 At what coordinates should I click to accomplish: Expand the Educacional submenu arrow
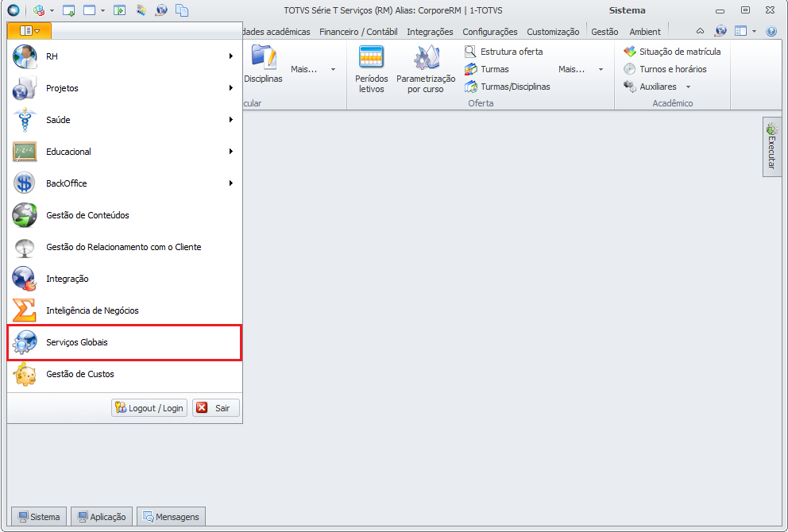(x=230, y=151)
